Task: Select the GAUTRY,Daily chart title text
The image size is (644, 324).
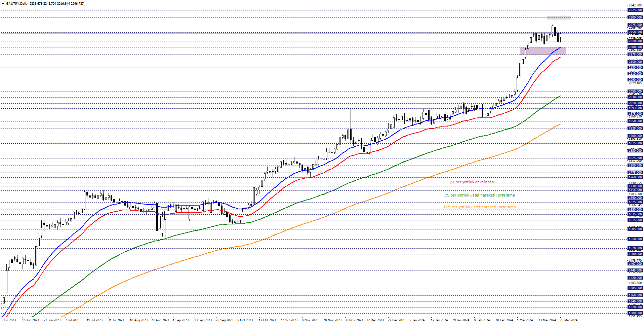Action: [17, 4]
